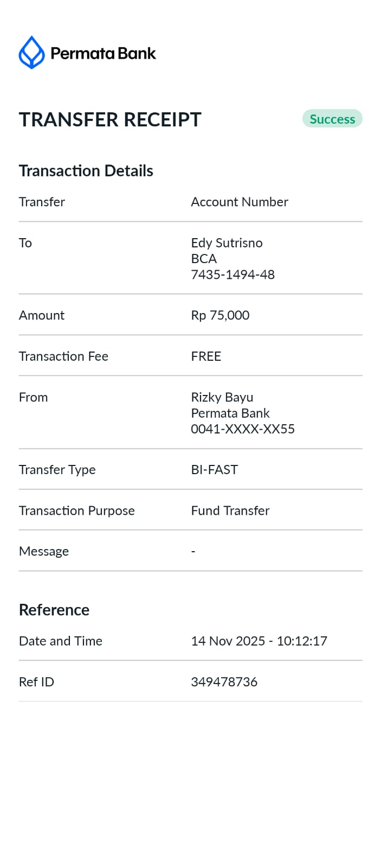Click the Transaction Purpose label
Screen dimensions: 381x868
click(76, 510)
